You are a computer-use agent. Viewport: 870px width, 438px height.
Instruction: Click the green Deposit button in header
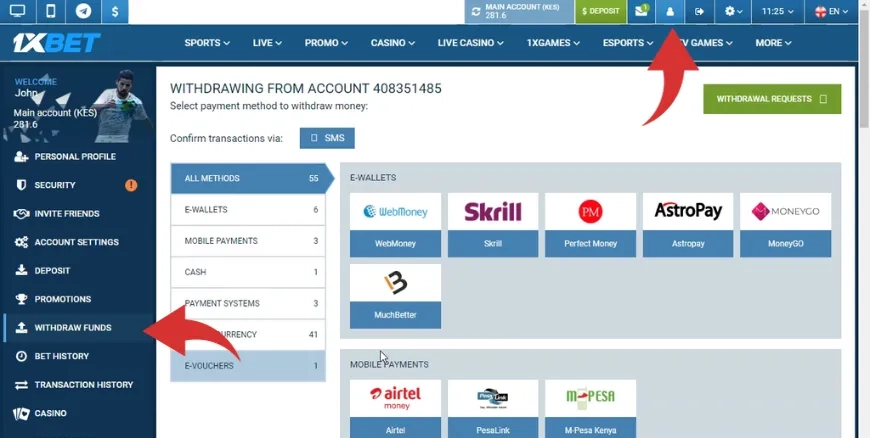point(600,11)
